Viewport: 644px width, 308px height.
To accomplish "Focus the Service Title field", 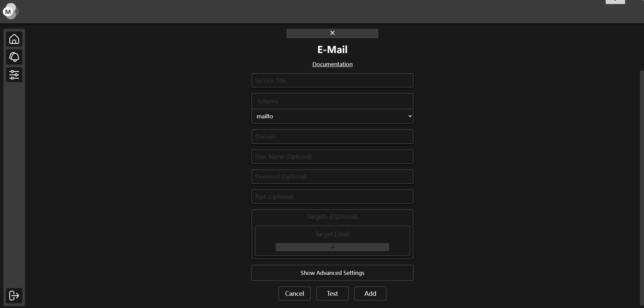I will pos(332,80).
